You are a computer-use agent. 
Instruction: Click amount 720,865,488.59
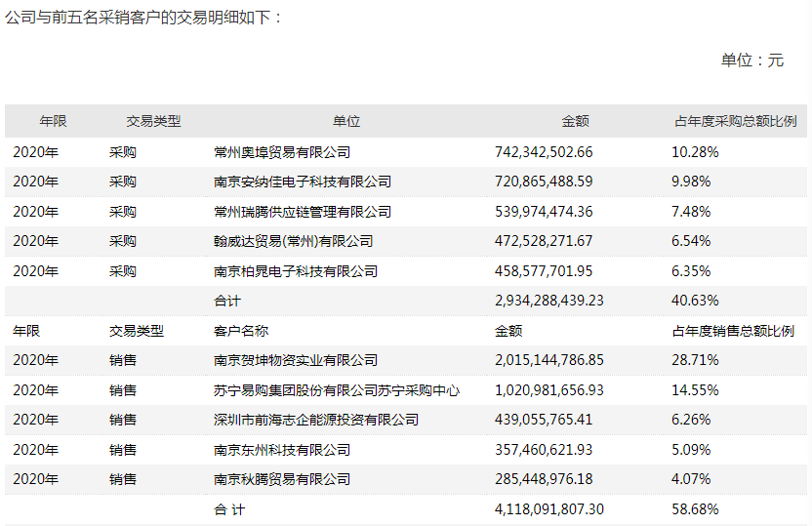[x=544, y=182]
